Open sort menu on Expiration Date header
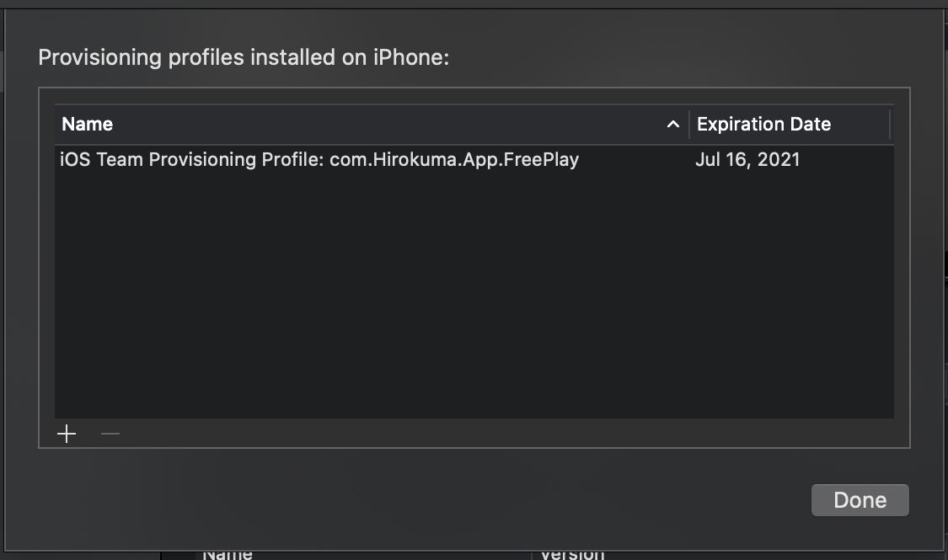This screenshot has height=560, width=948. (x=763, y=124)
